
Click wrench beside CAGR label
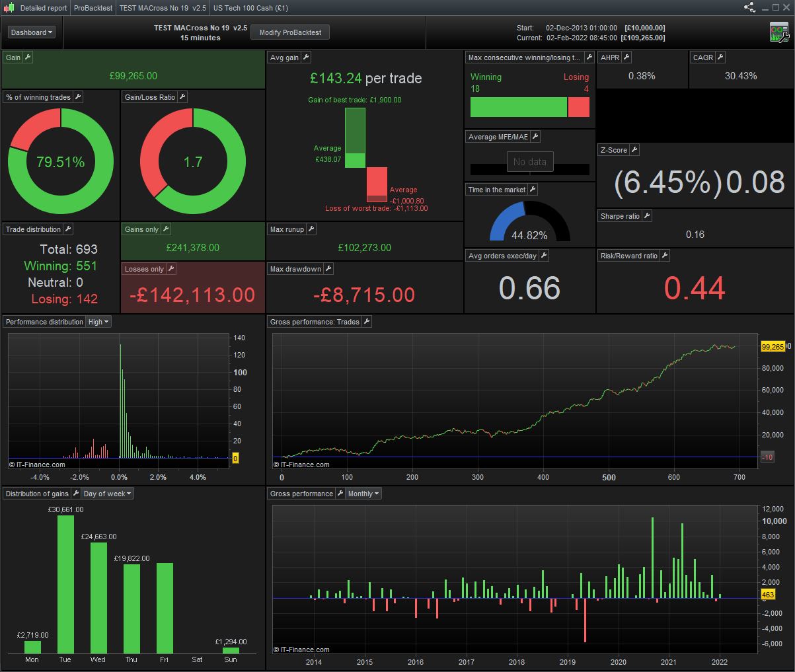click(x=720, y=57)
